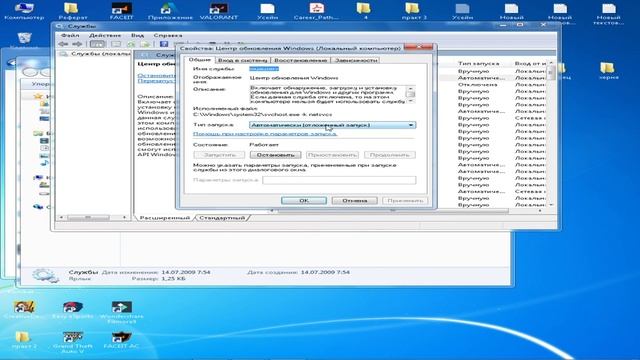Open the черна folder on desktop

(608, 70)
